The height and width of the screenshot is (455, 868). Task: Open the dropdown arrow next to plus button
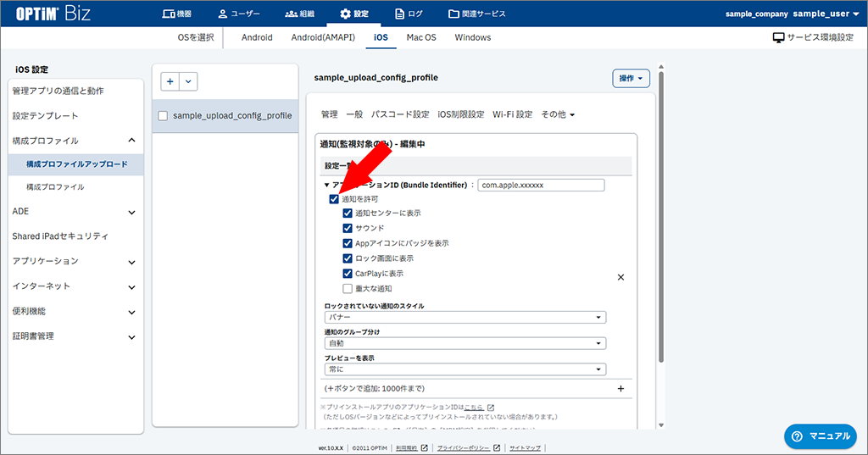tap(188, 81)
